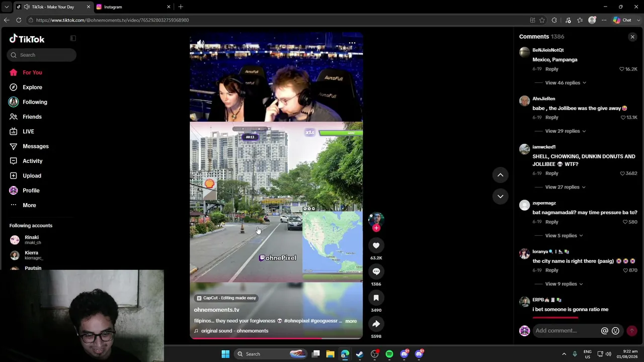Viewport: 644px width, 362px height.
Task: Open the browser extensions puzzle icon
Action: click(554, 20)
